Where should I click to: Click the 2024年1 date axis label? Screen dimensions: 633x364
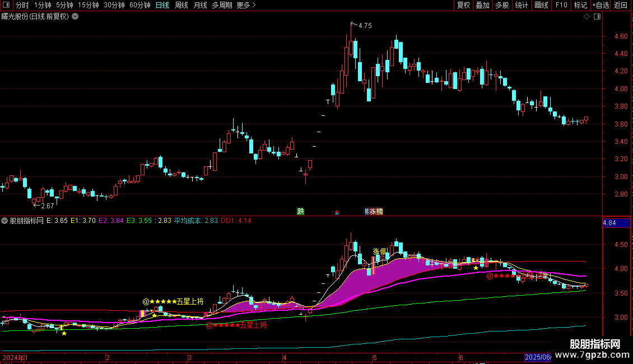pos(15,357)
